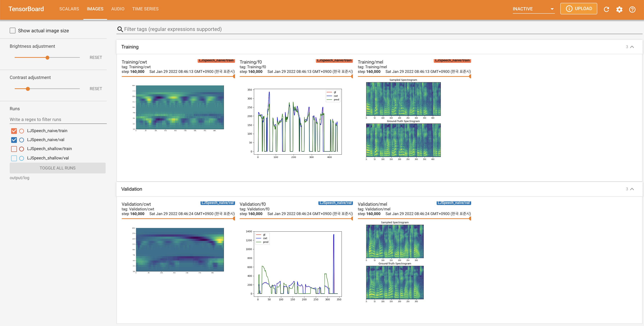Collapse the Validation section chevron
644x326 pixels.
(632, 189)
